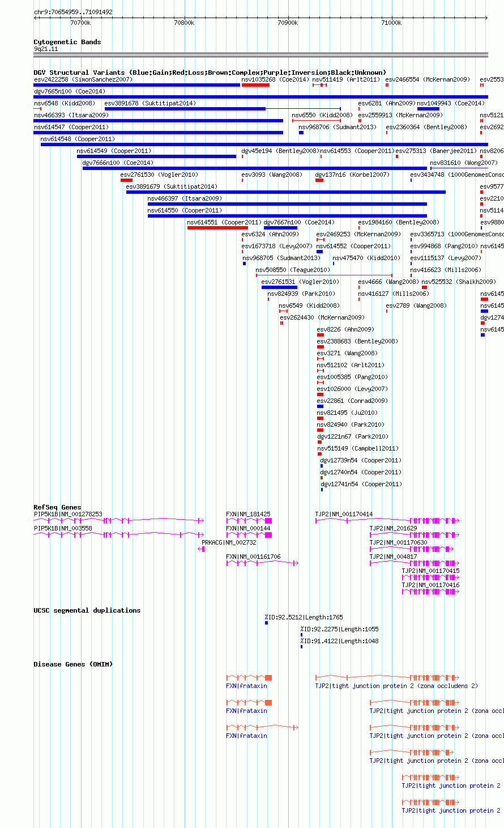Screen dimensions: 504x828
Task: Open variant nsv525532 (Shaikh2009)
Action: (459, 282)
